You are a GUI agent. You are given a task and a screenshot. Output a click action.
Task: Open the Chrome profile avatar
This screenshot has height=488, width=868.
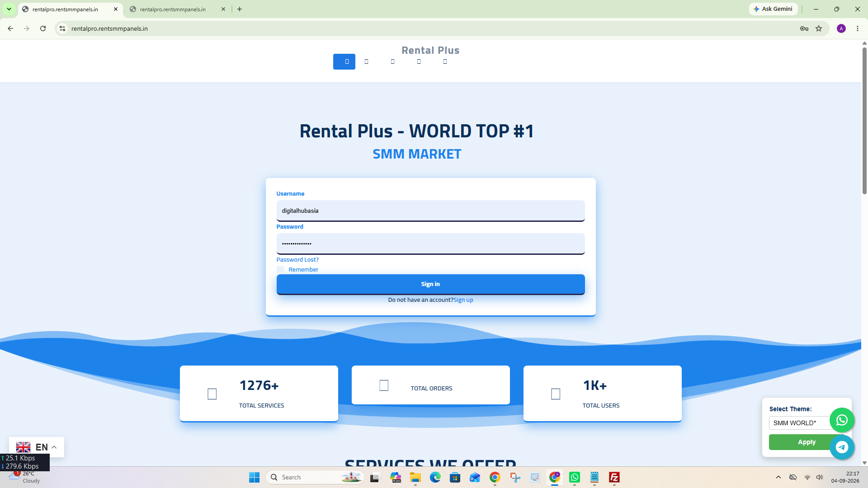coord(841,28)
